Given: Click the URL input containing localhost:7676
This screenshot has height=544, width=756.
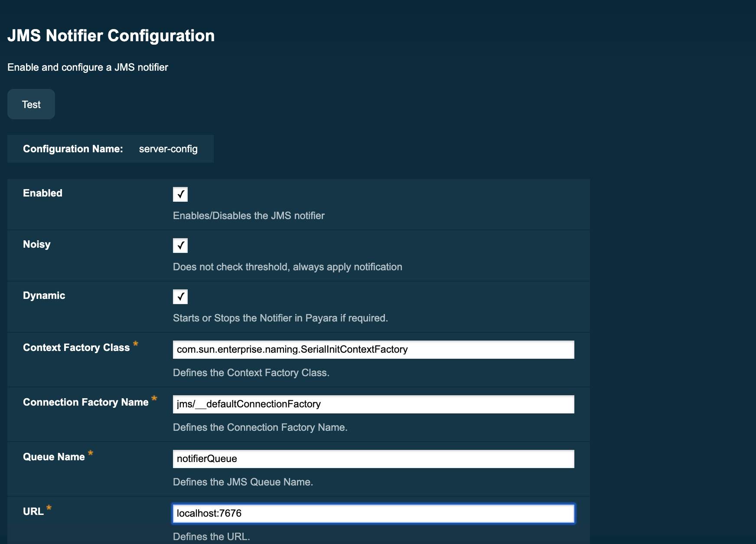Looking at the screenshot, I should (373, 513).
